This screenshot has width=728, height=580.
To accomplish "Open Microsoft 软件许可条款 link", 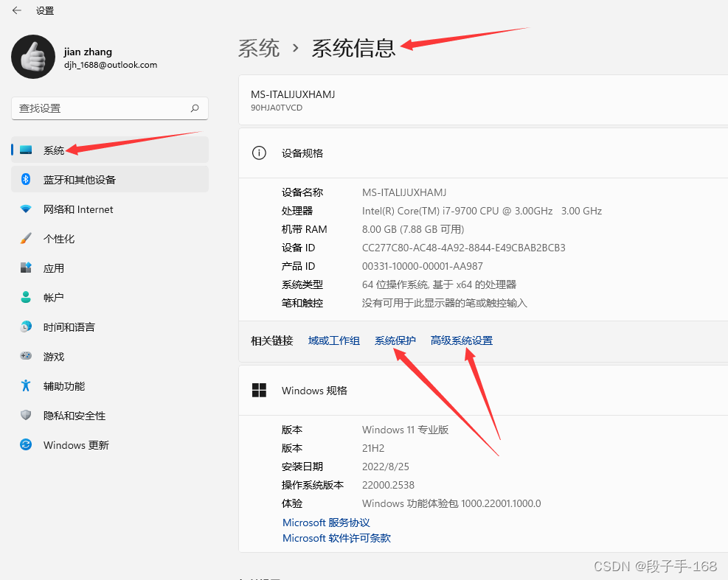I will coord(336,538).
